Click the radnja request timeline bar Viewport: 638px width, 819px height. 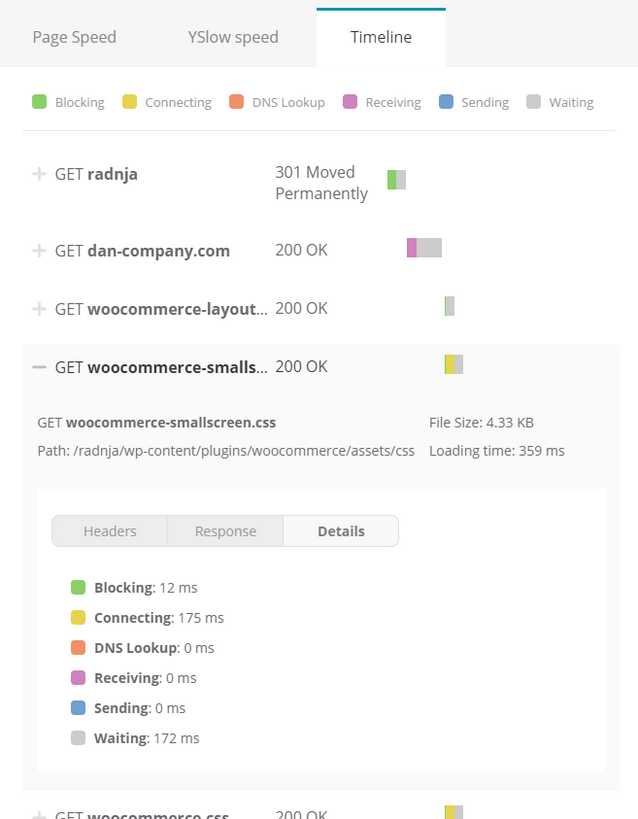click(x=397, y=180)
